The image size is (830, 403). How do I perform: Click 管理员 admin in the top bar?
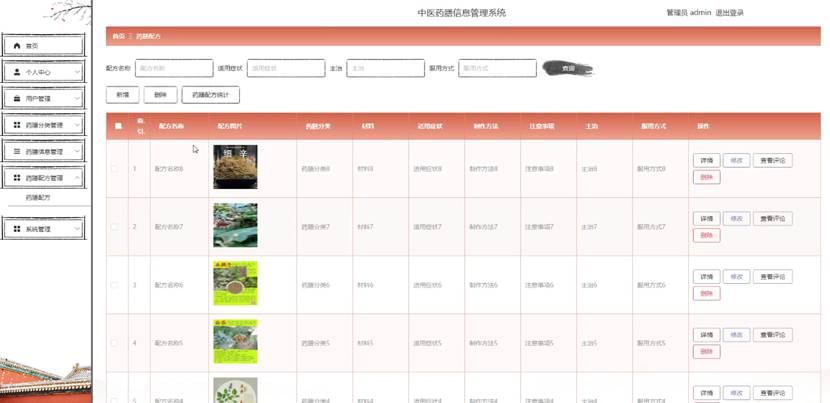(x=688, y=13)
